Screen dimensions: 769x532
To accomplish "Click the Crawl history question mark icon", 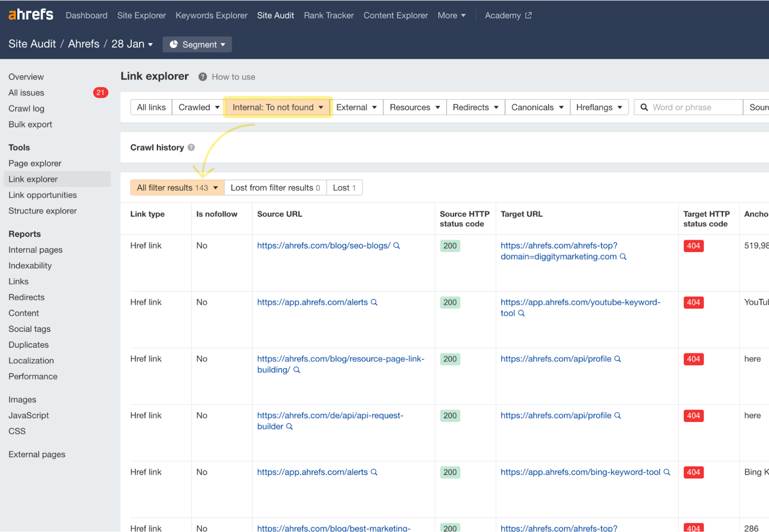I will 191,148.
